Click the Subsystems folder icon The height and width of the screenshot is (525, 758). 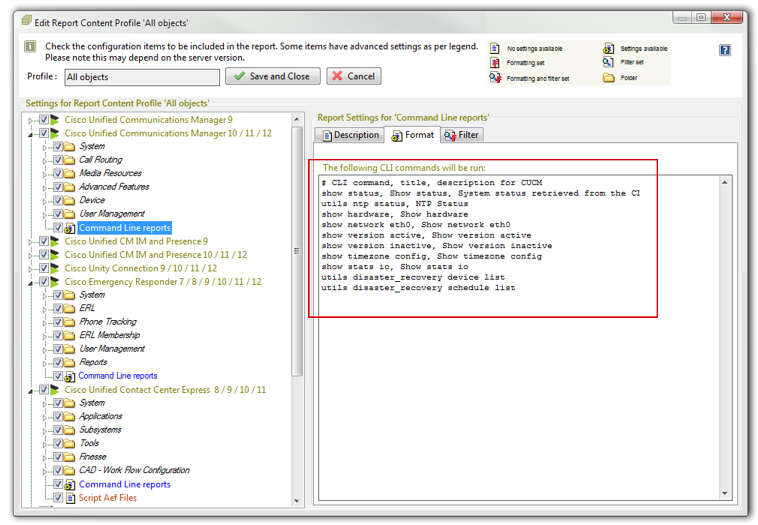point(70,430)
